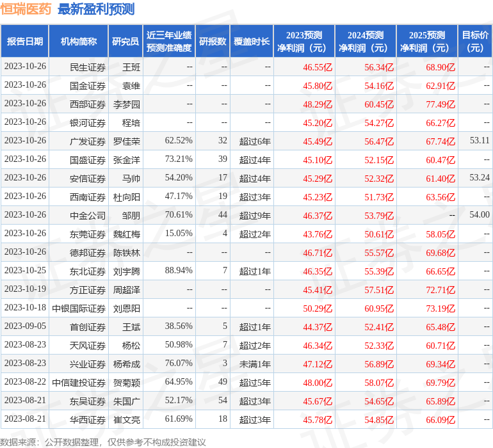Click coverage duration 超过9年
493x448 pixels.
click(255, 216)
